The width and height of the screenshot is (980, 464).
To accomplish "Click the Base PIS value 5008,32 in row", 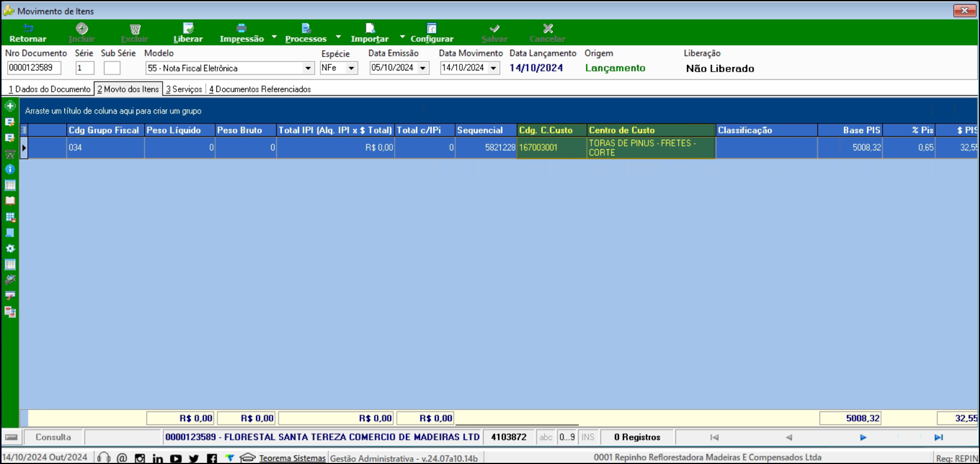I will [x=850, y=148].
